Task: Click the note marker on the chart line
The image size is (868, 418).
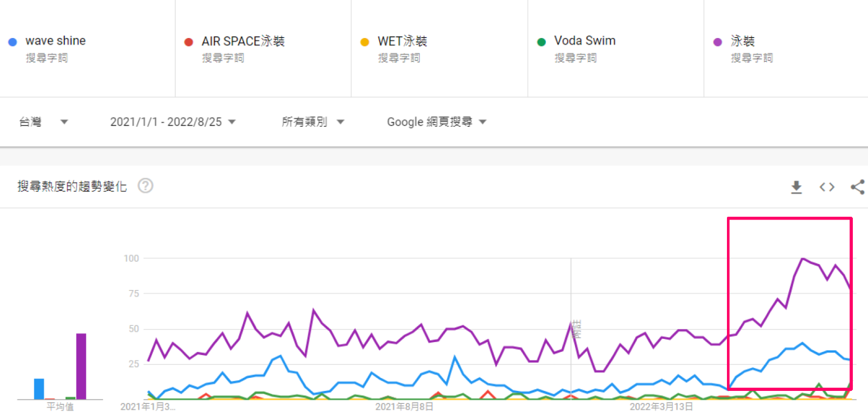Action: tap(576, 329)
